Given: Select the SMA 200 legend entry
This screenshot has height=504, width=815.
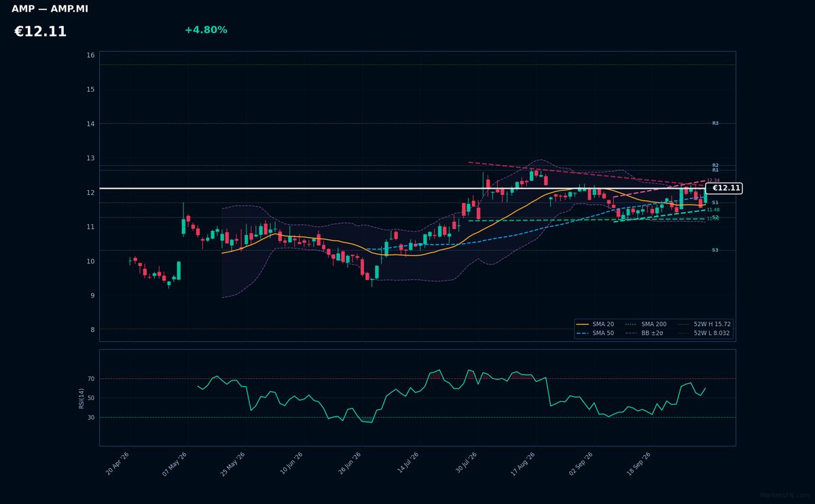Looking at the screenshot, I should [646, 325].
